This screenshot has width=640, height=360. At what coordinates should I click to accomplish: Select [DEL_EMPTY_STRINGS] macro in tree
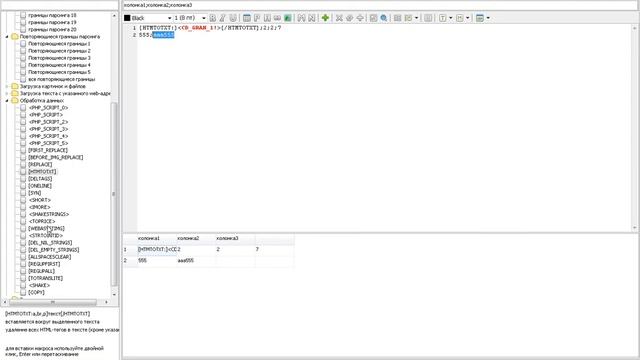[x=53, y=250]
